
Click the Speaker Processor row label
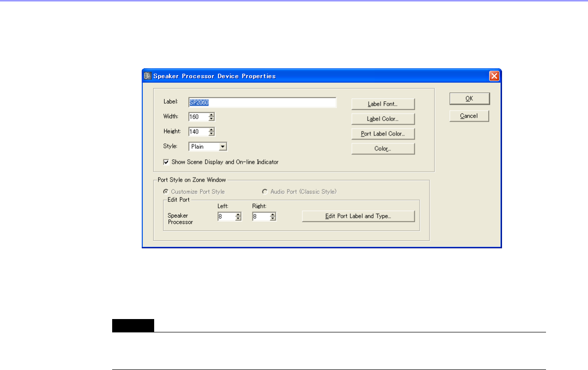[x=180, y=219]
